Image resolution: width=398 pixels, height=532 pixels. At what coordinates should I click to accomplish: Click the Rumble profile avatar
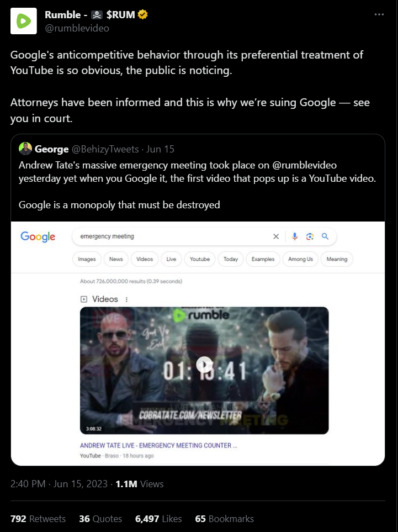(x=23, y=21)
